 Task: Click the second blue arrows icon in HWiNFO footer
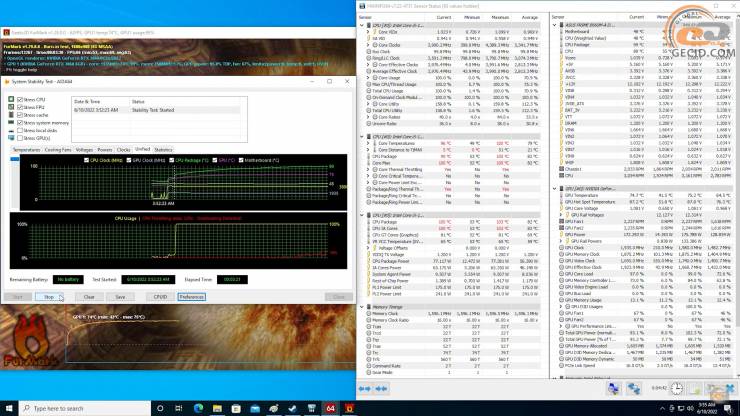tap(381, 389)
